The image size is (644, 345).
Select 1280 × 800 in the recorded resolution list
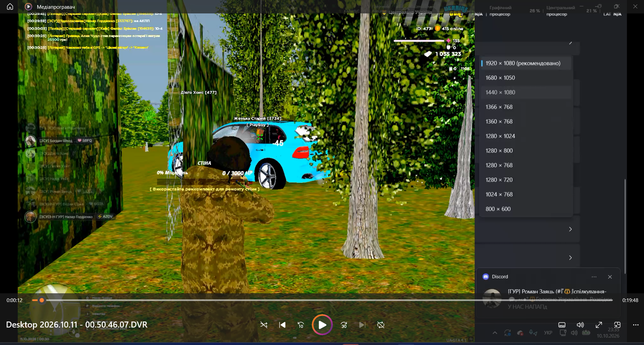526,151
